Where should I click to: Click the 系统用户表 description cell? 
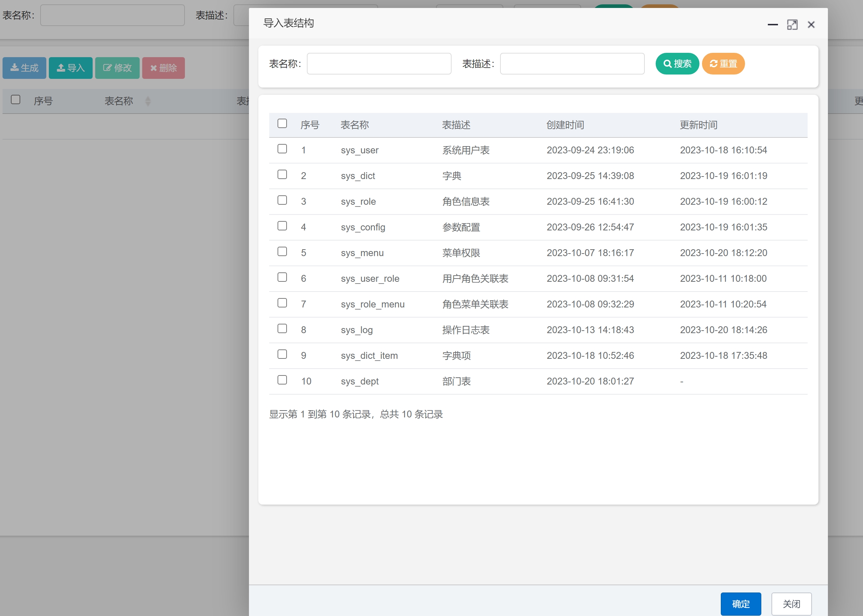[466, 150]
